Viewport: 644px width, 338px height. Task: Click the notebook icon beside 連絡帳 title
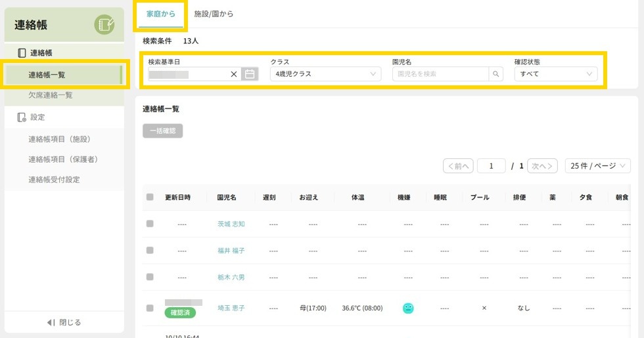point(104,25)
